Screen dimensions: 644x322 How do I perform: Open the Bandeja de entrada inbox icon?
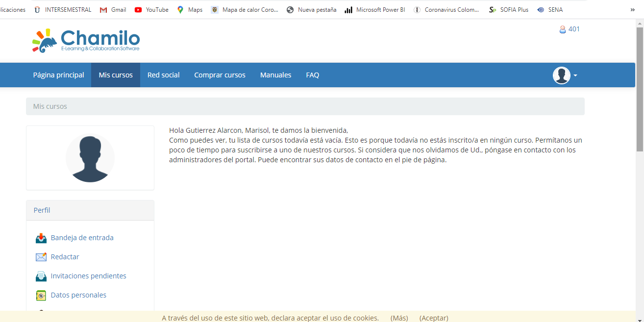click(41, 238)
